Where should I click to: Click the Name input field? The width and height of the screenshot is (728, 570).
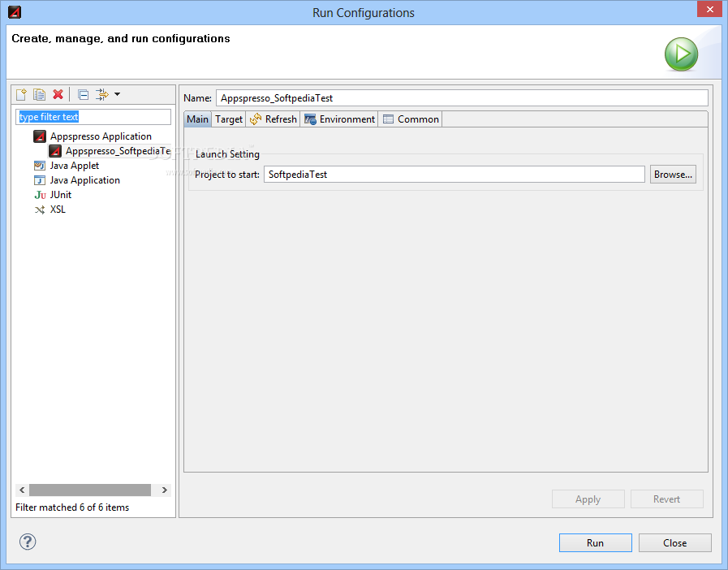pos(462,98)
